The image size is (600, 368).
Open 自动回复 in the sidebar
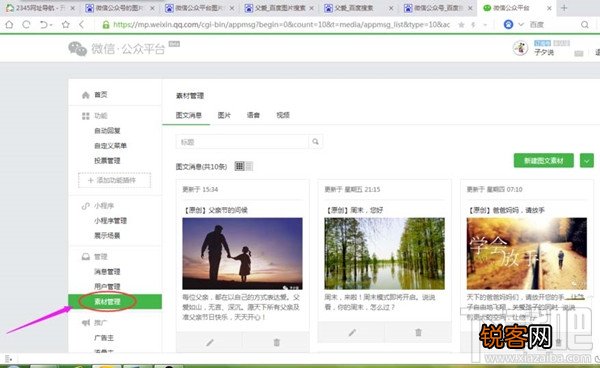pyautogui.click(x=107, y=131)
